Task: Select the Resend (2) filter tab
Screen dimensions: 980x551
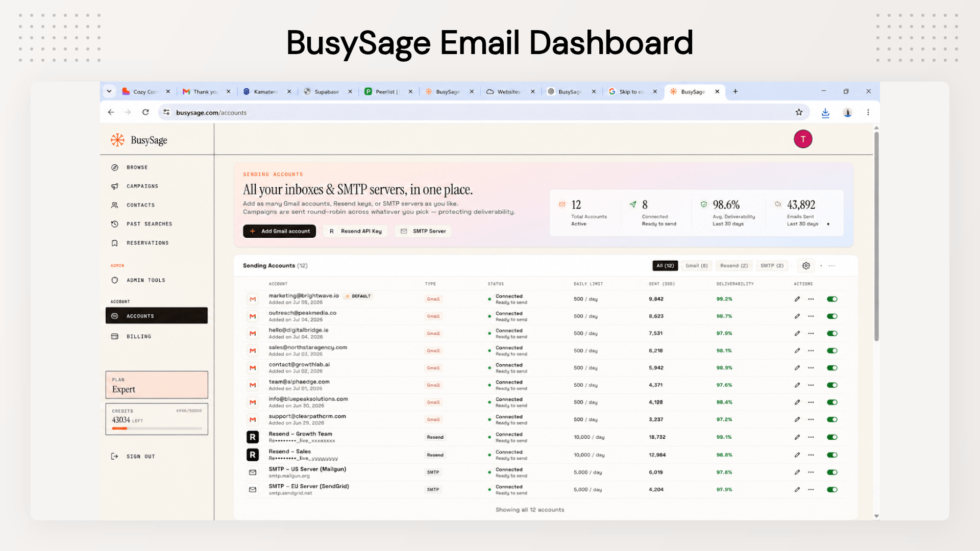Action: coord(733,266)
